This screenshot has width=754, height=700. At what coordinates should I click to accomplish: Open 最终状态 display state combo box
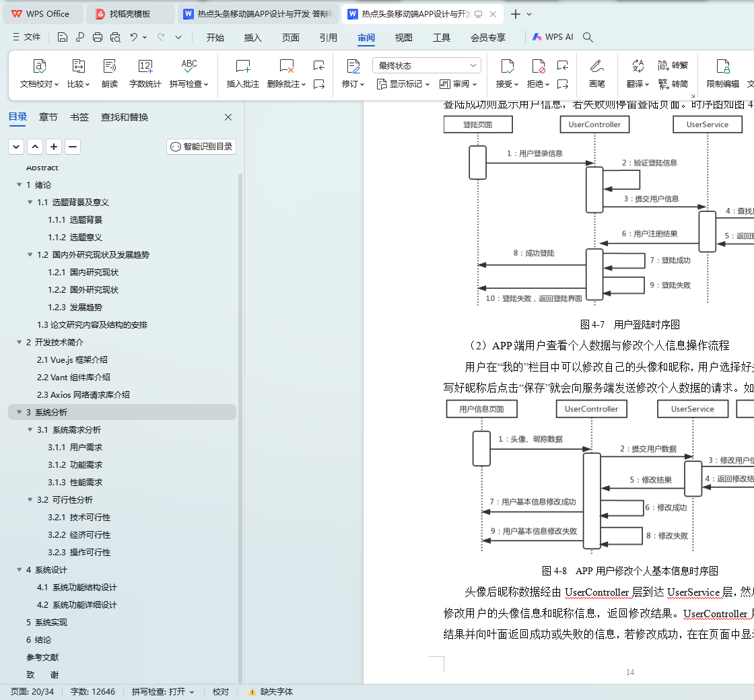(x=427, y=65)
